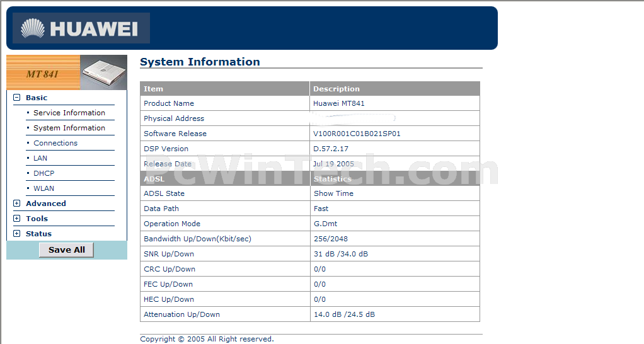This screenshot has width=644, height=344.
Task: Select the SNR value '31 dB /34.0 dB'
Action: 341,254
